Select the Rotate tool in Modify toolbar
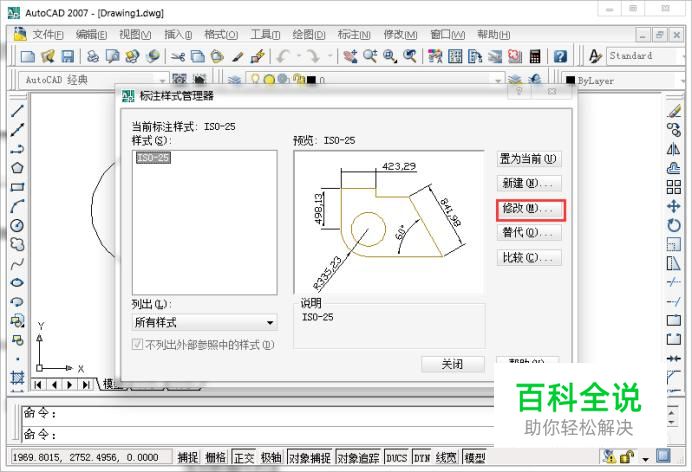 click(x=673, y=225)
